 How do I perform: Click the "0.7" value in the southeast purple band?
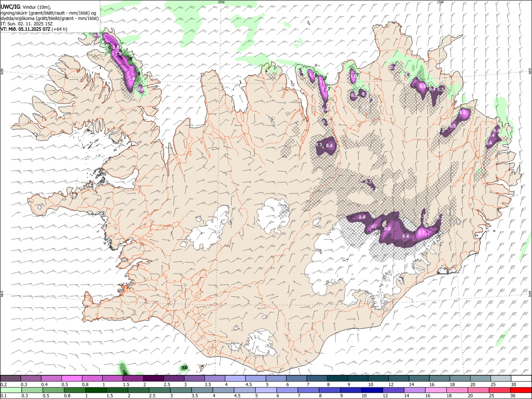coord(421,232)
